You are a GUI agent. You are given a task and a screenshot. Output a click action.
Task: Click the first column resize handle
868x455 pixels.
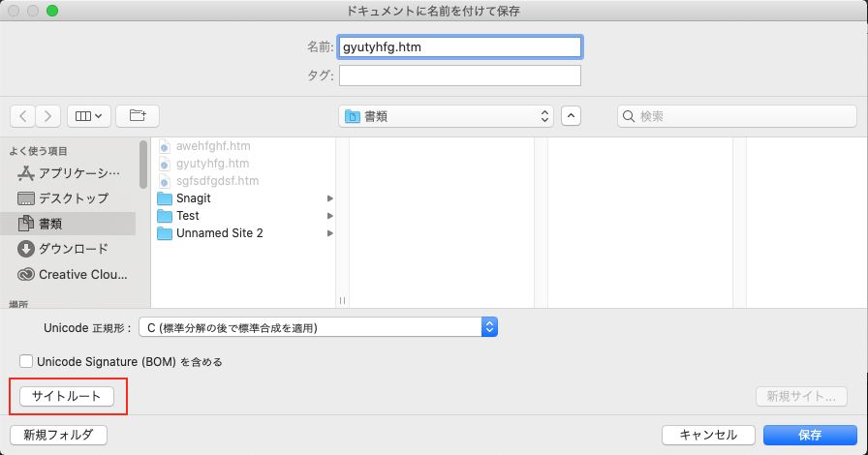(342, 300)
